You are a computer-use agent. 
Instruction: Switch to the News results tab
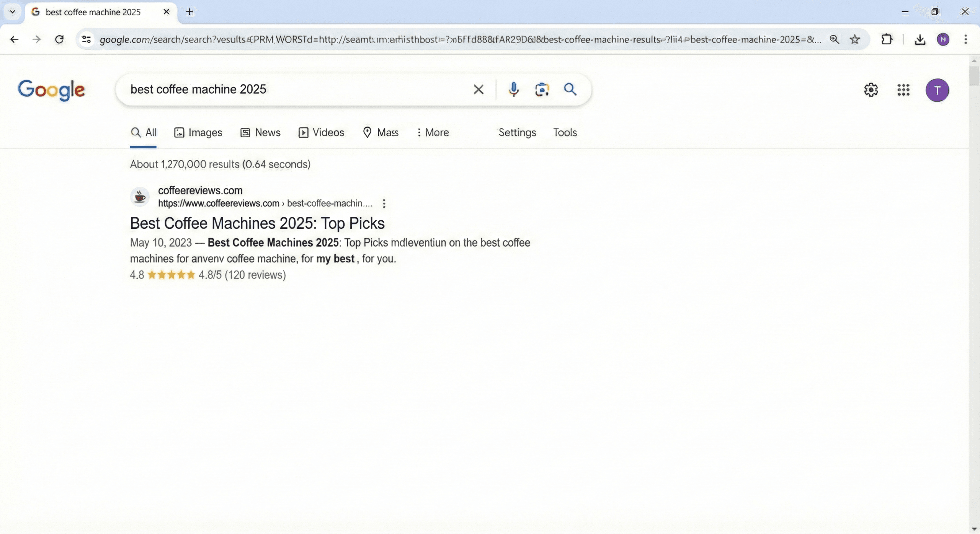point(260,132)
